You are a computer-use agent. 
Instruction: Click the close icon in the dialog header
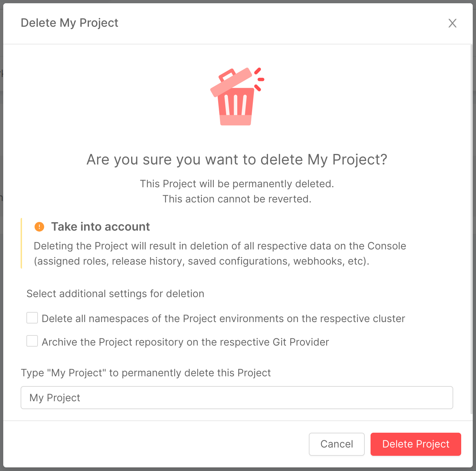tap(453, 23)
